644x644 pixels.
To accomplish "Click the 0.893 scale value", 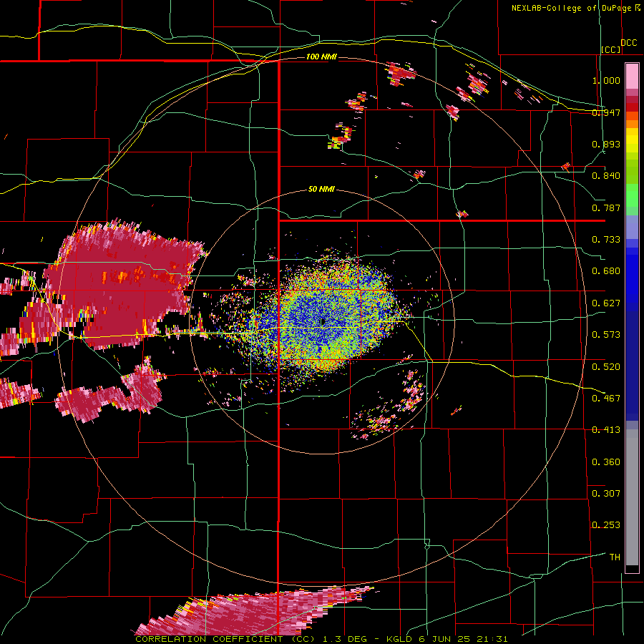I will click(606, 144).
